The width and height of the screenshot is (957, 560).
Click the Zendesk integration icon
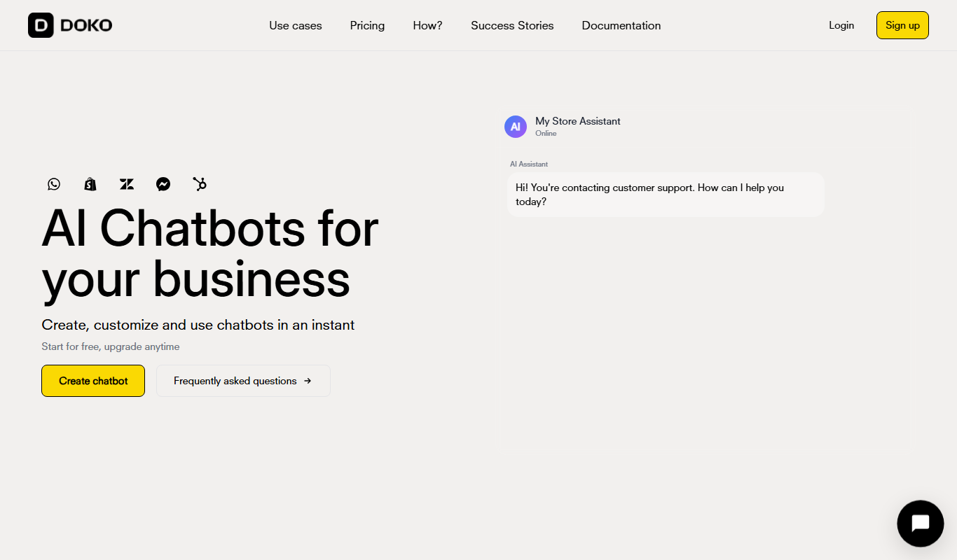[x=127, y=184]
